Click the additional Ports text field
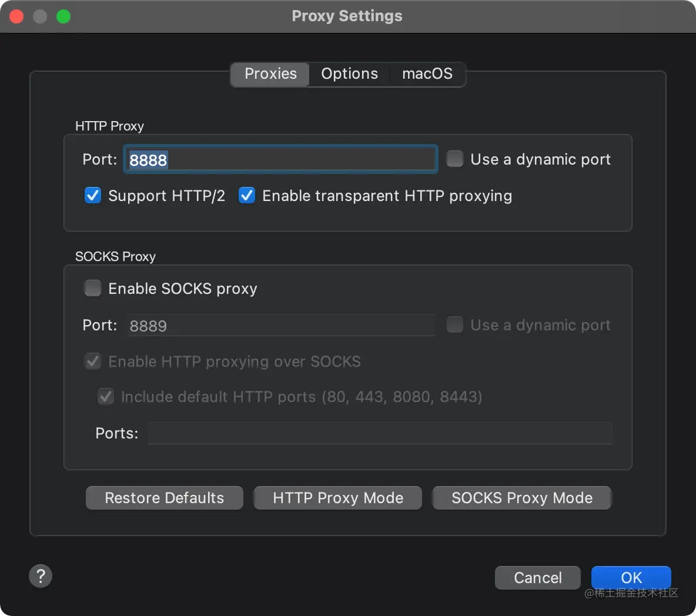 (380, 433)
